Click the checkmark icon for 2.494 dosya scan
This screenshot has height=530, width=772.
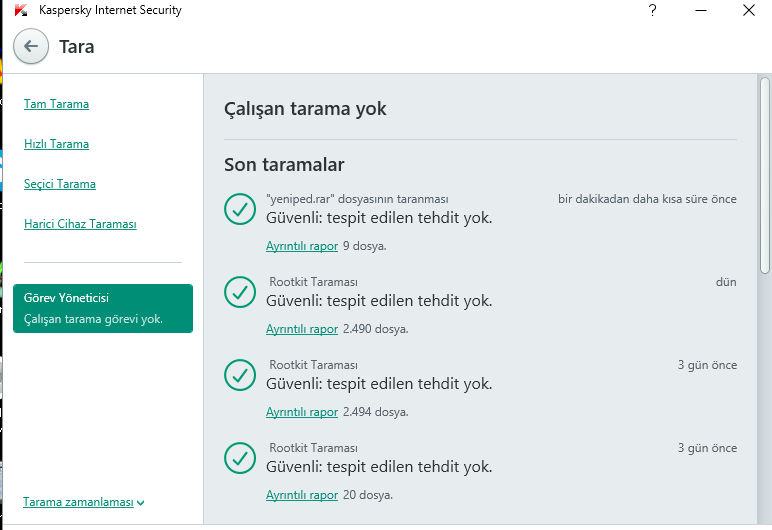click(x=240, y=375)
